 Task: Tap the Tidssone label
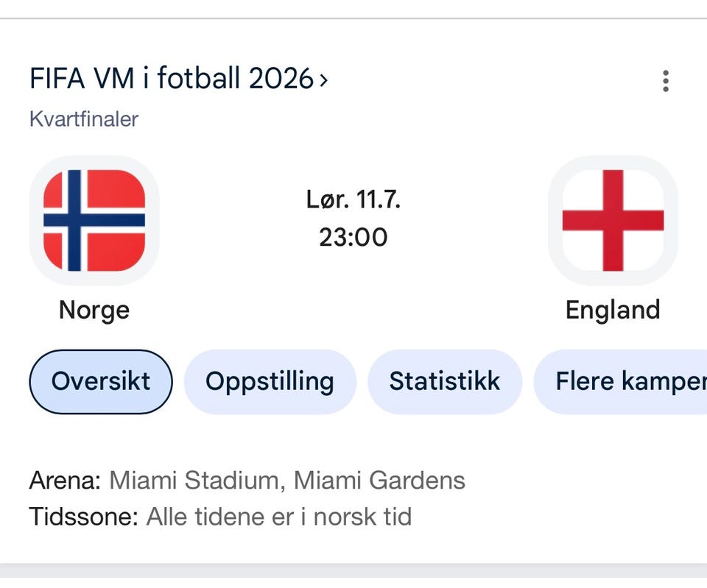[84, 517]
